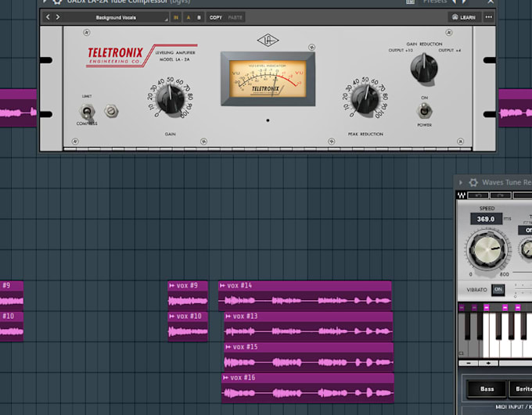Click keyboard shift right arrow button
The height and width of the screenshot is (415, 532).
[x=488, y=363]
